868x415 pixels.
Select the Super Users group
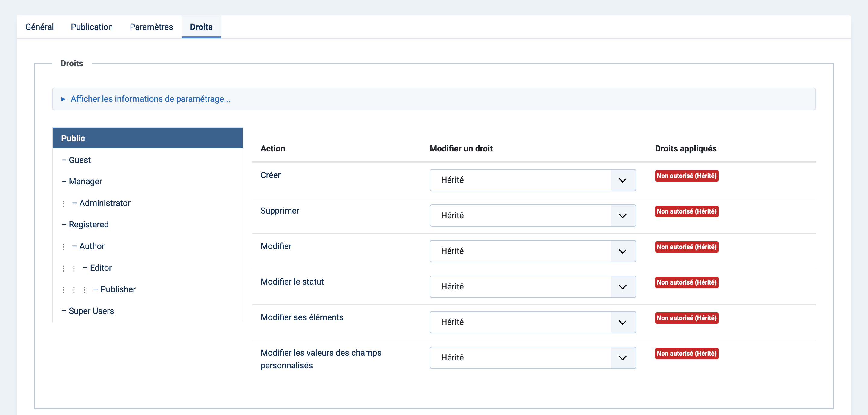point(148,311)
